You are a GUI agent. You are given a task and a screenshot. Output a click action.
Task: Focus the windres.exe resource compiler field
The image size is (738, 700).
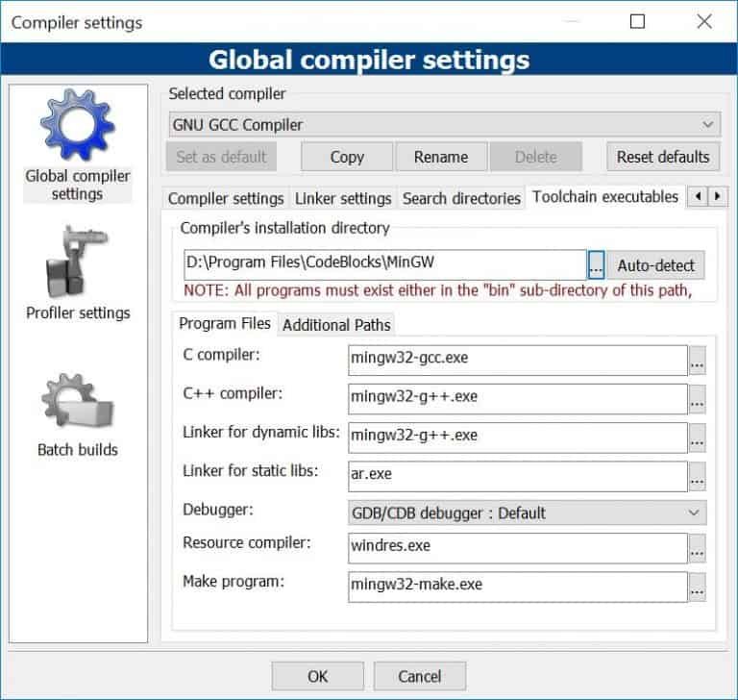pyautogui.click(x=518, y=548)
